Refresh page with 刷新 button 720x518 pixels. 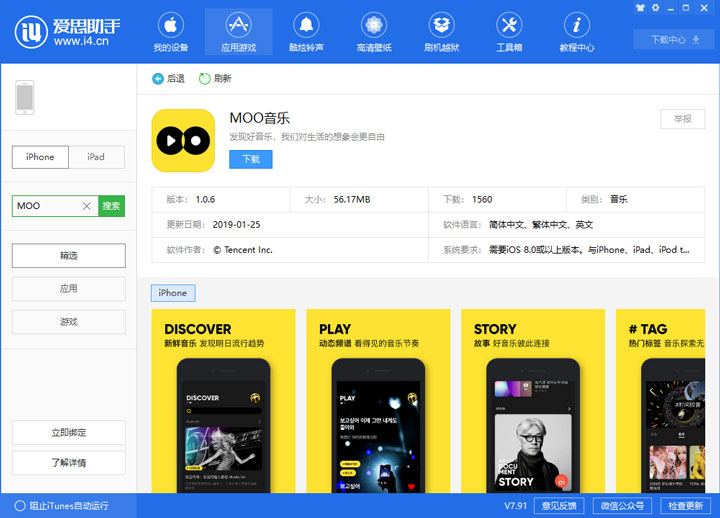[x=215, y=79]
